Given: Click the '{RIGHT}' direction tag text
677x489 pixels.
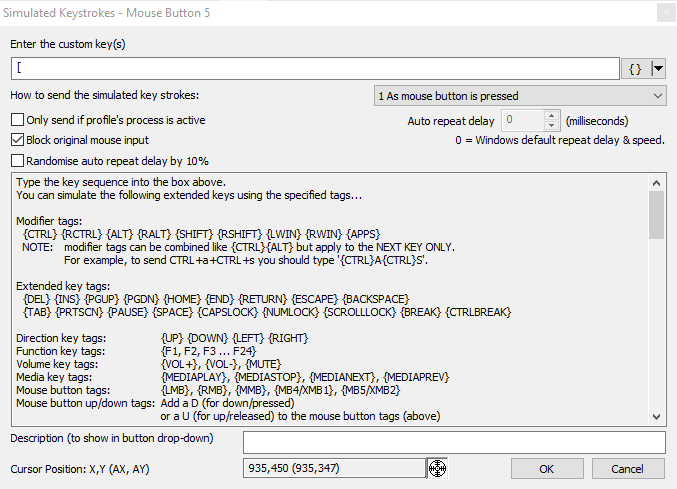Looking at the screenshot, I should coord(288,338).
